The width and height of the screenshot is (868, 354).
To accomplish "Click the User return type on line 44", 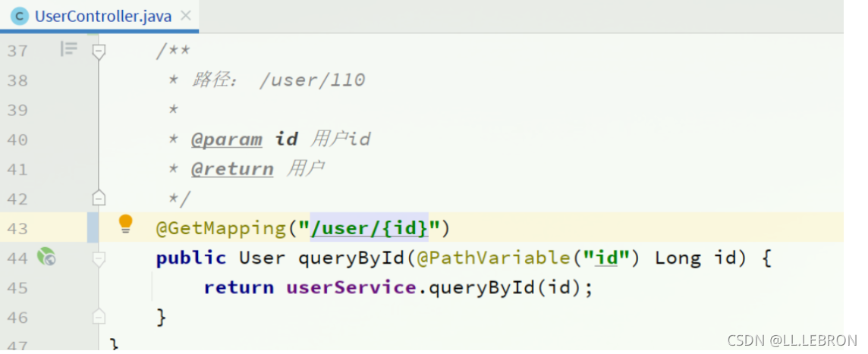I will tap(263, 258).
